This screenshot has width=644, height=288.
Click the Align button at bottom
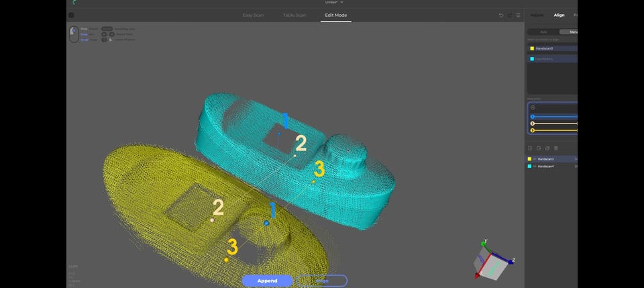[x=322, y=281]
